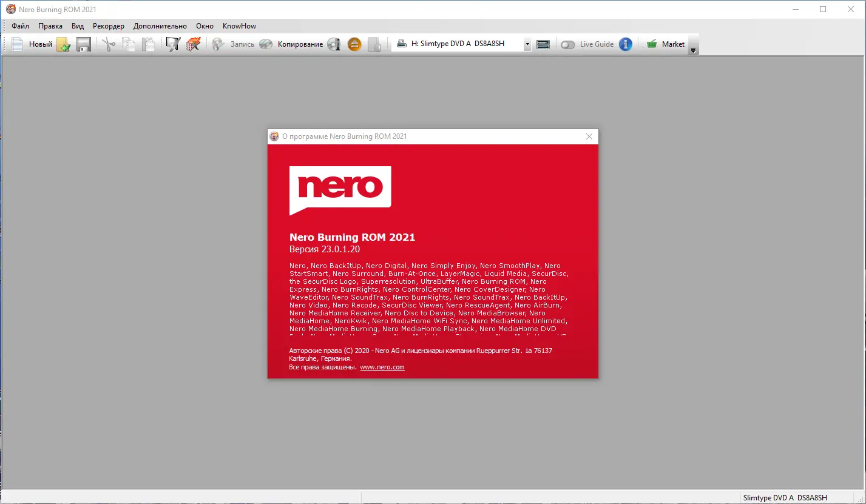Start burning with the Запись button
Viewport: 866px width, 504px height.
[x=233, y=44]
